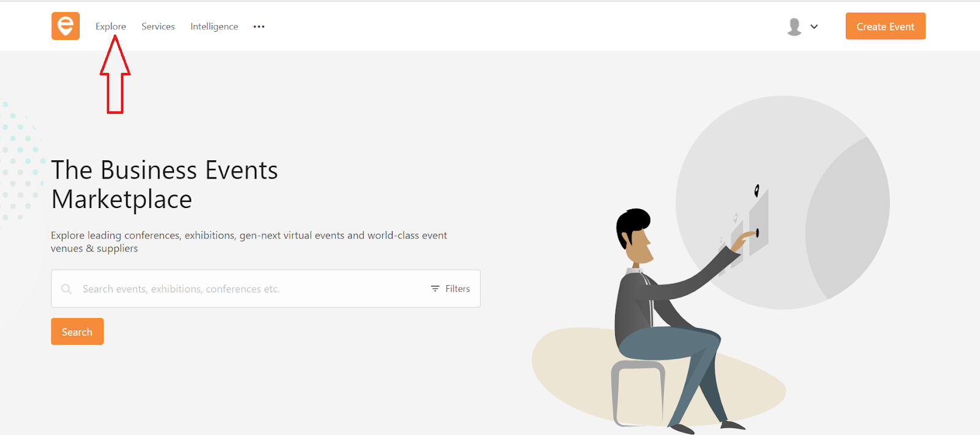The image size is (980, 435).
Task: Click the filter lines icon
Action: coord(435,289)
